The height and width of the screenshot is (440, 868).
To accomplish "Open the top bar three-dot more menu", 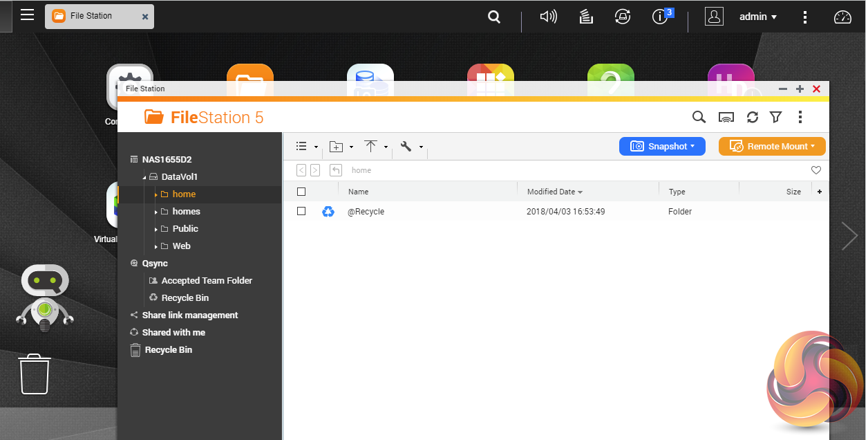I will (x=804, y=17).
